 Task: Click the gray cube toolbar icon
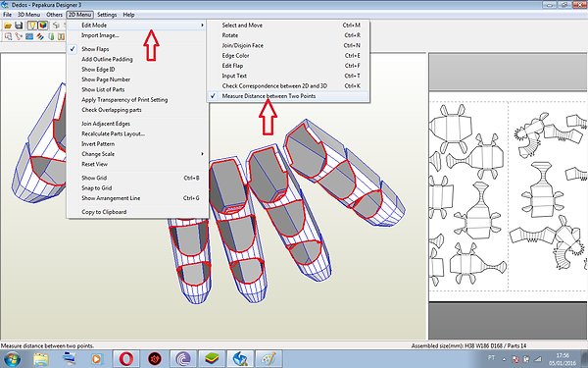tap(56, 26)
